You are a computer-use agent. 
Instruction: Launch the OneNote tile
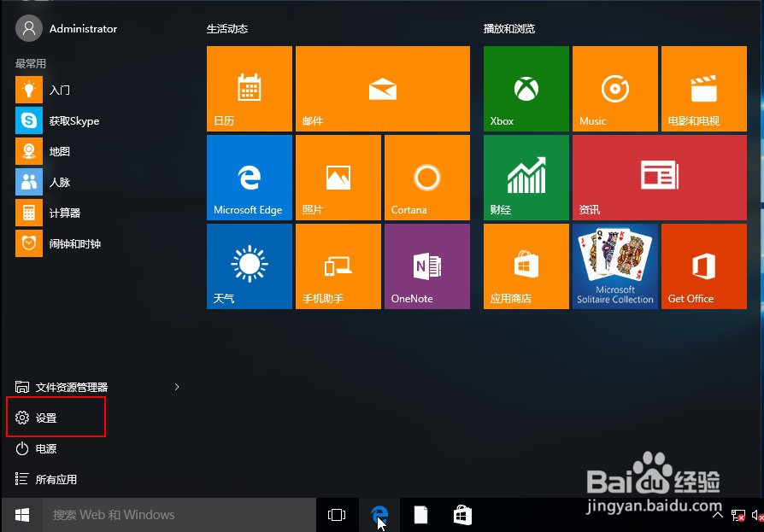[427, 266]
